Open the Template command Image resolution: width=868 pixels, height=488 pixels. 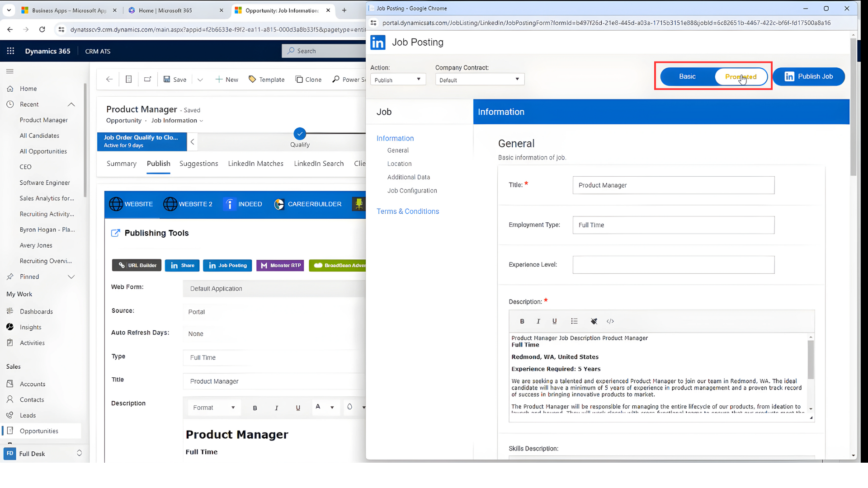[267, 80]
